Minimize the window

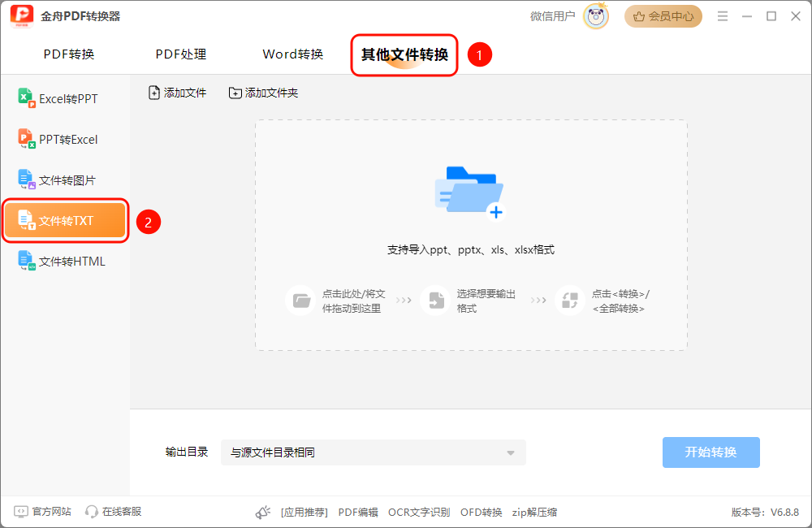tap(747, 16)
